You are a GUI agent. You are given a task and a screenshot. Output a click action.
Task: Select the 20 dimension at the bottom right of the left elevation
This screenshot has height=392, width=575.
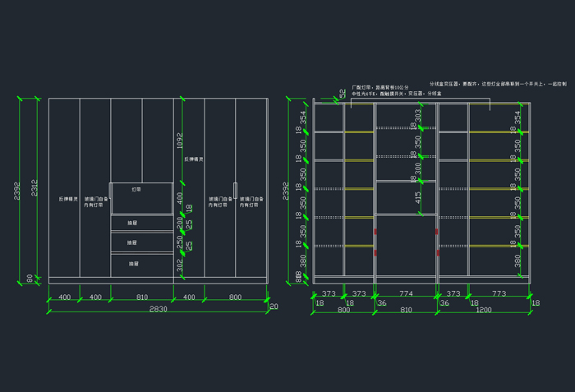pyautogui.click(x=274, y=307)
